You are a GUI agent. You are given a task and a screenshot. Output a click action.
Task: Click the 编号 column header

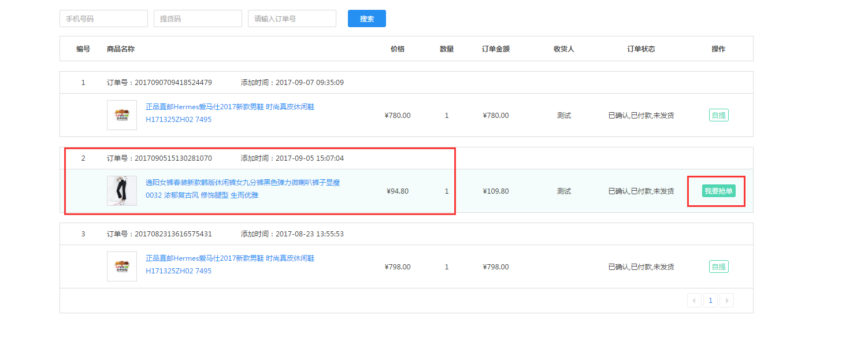pyautogui.click(x=83, y=49)
